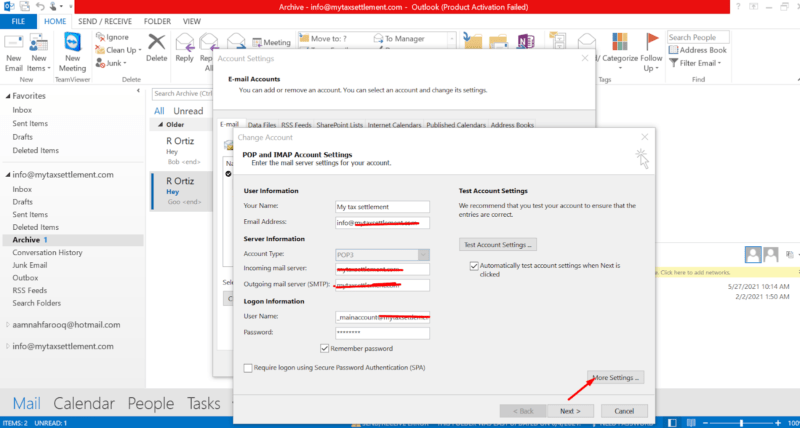This screenshot has width=800, height=428.
Task: Open People in navigation bar
Action: pos(151,404)
